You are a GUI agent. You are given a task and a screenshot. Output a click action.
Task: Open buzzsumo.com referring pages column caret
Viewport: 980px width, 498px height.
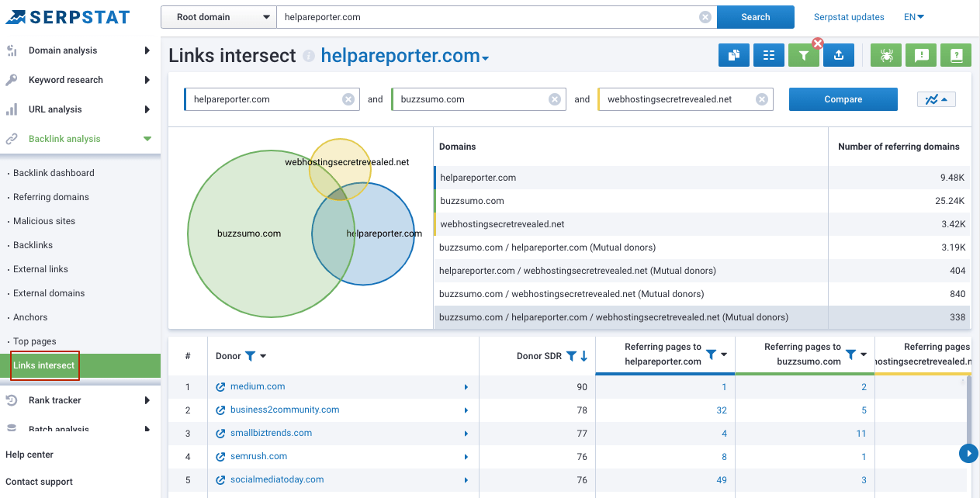(x=863, y=354)
